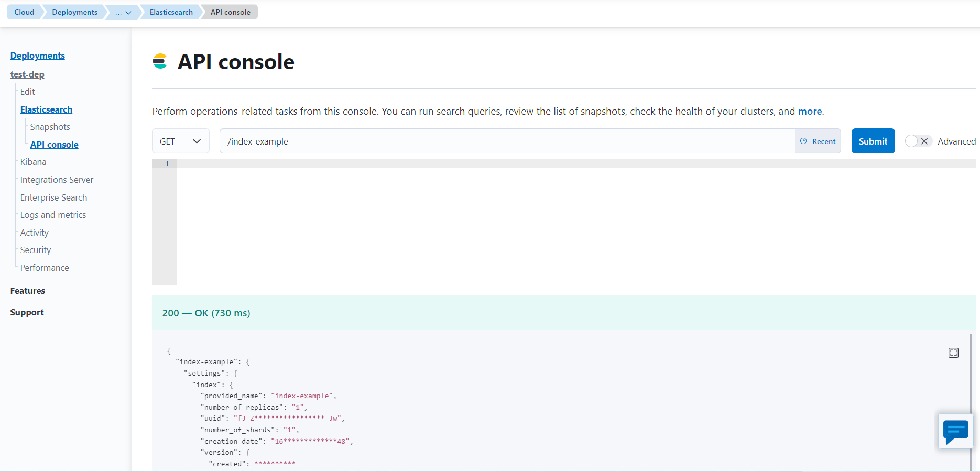
Task: Open Integrations Server in sidebar
Action: point(57,180)
